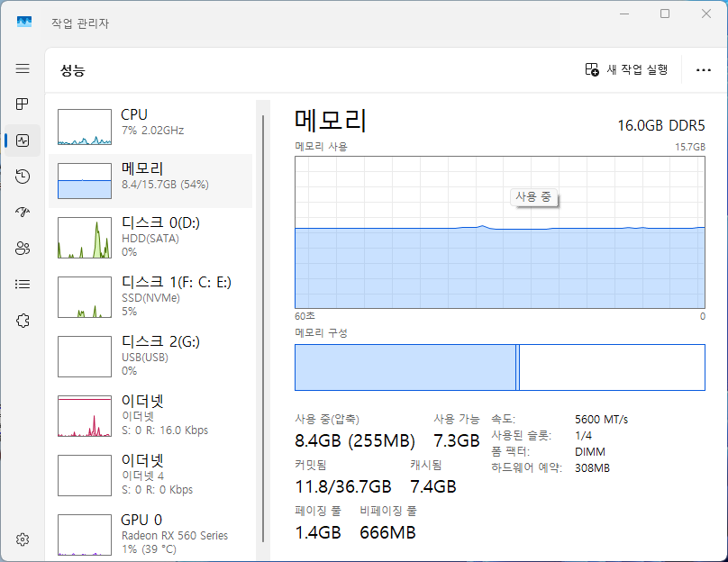The image size is (728, 562).
Task: Select the first 이더넷 network entry
Action: click(150, 415)
